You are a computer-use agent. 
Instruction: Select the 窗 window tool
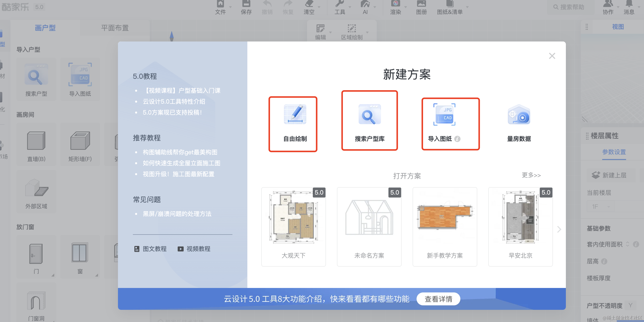(x=80, y=257)
